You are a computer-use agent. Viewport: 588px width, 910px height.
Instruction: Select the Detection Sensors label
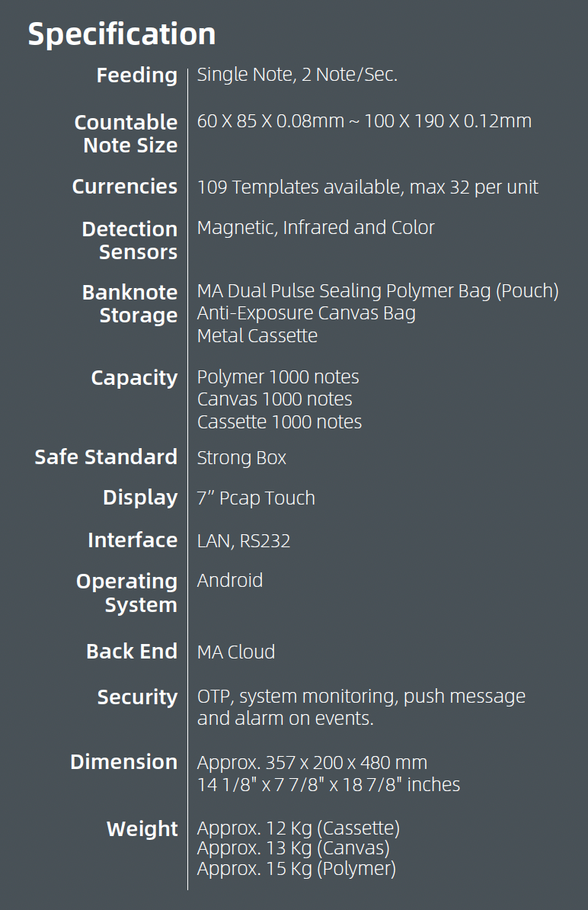pos(129,240)
